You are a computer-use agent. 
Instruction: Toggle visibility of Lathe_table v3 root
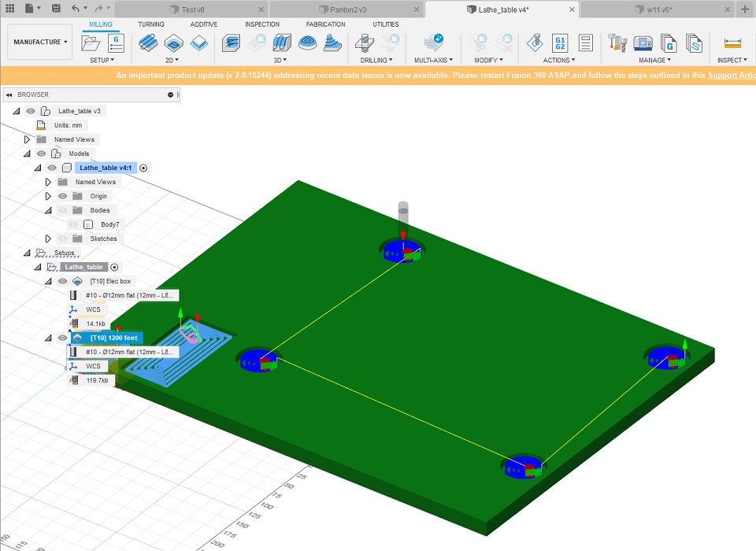point(31,111)
